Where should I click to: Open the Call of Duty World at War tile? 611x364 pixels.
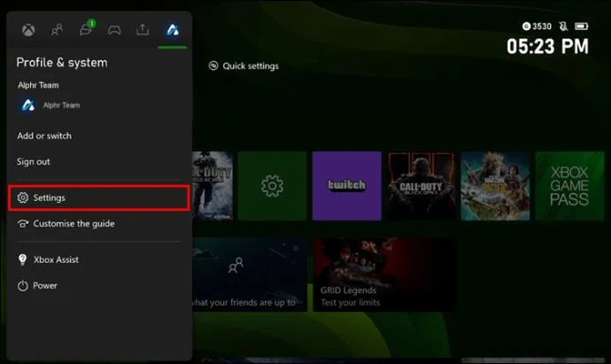tap(213, 186)
